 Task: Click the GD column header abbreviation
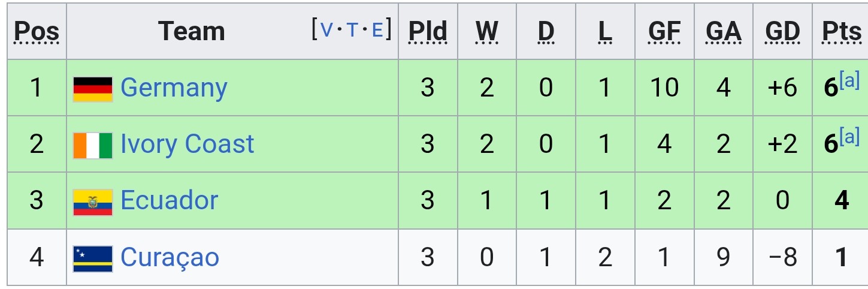[x=782, y=31]
